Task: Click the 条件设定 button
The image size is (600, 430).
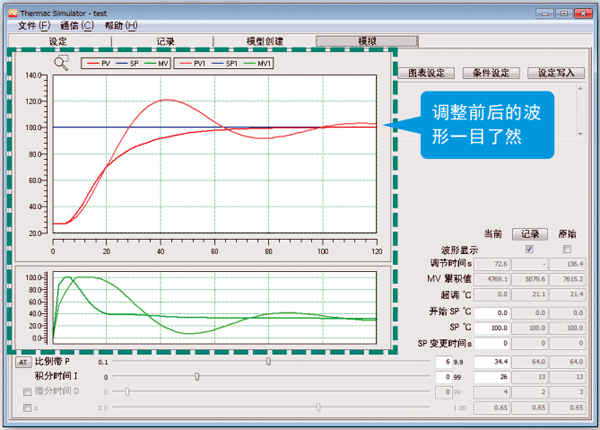Action: pos(491,73)
